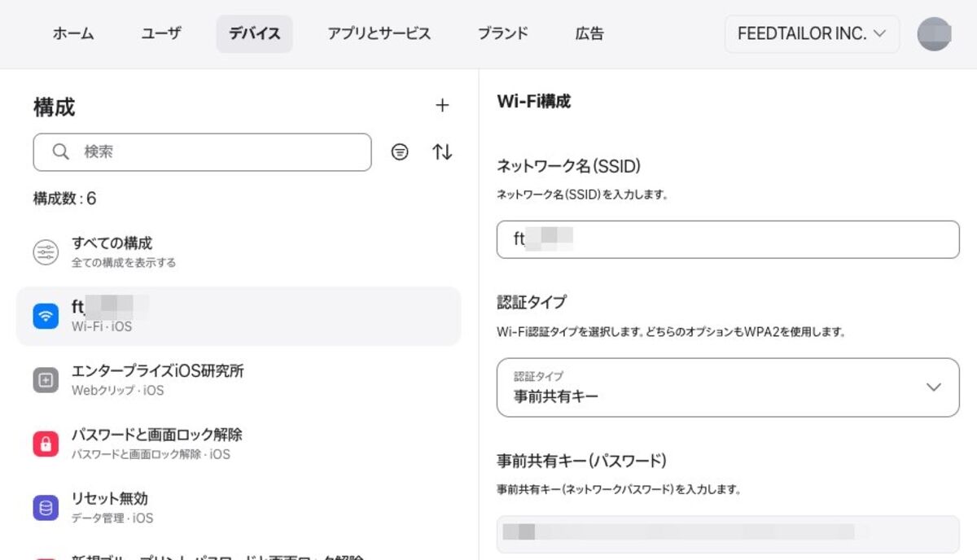Viewport: 977px width, 560px height.
Task: Click the 検索 search field
Action: (x=212, y=152)
